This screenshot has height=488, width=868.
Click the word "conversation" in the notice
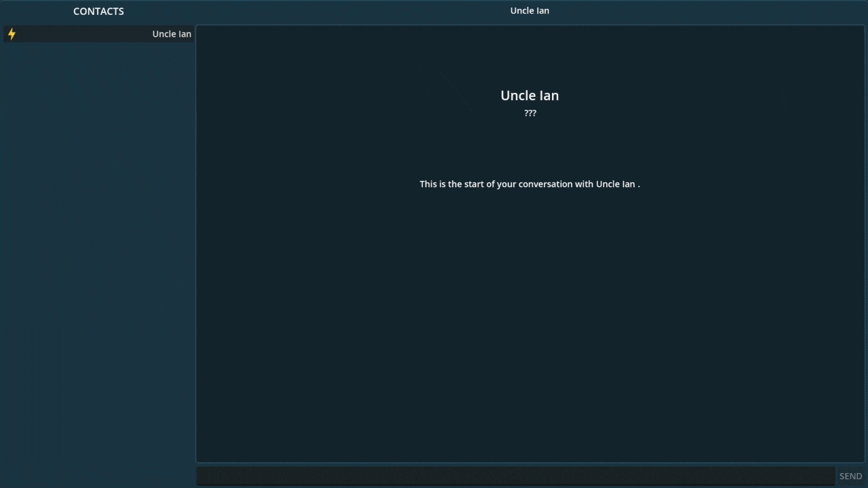coord(545,184)
